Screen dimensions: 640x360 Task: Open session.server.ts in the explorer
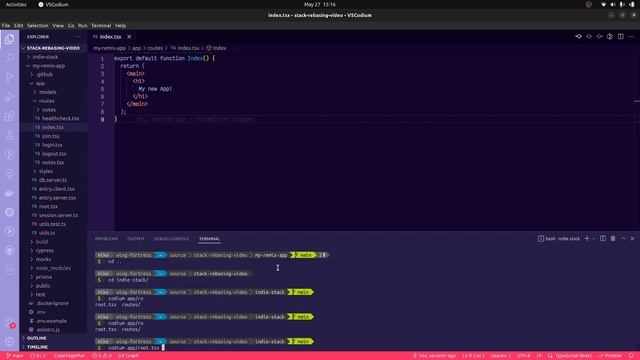pyautogui.click(x=58, y=215)
